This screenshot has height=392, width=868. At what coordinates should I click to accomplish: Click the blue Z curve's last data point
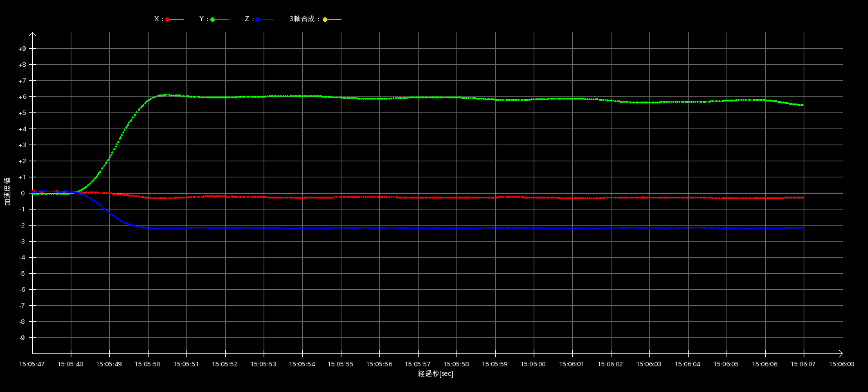[802, 227]
